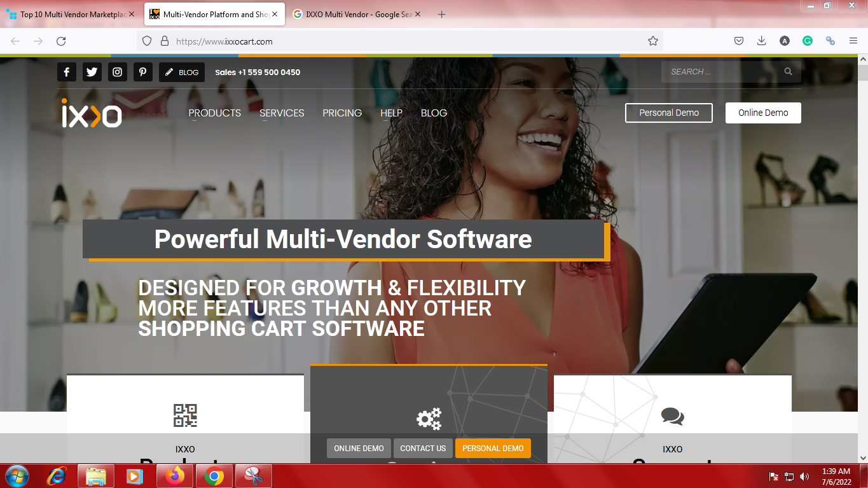Click the gears Services icon
This screenshot has height=488, width=868.
(x=429, y=419)
